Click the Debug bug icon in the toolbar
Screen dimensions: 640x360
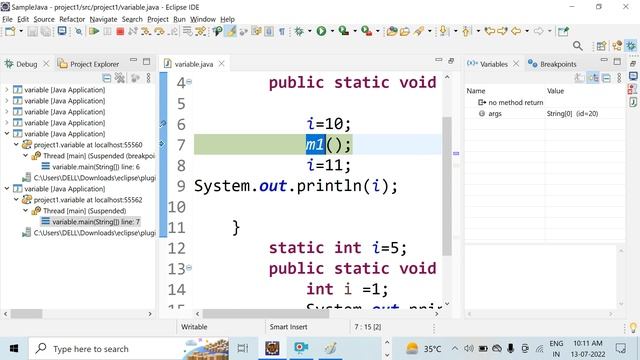tap(299, 31)
